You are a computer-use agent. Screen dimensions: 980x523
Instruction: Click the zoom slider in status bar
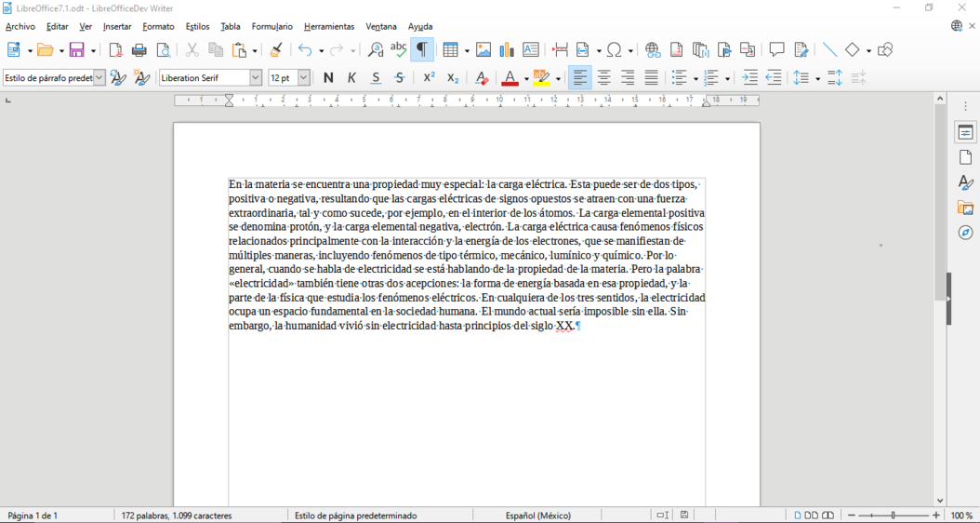click(x=893, y=516)
